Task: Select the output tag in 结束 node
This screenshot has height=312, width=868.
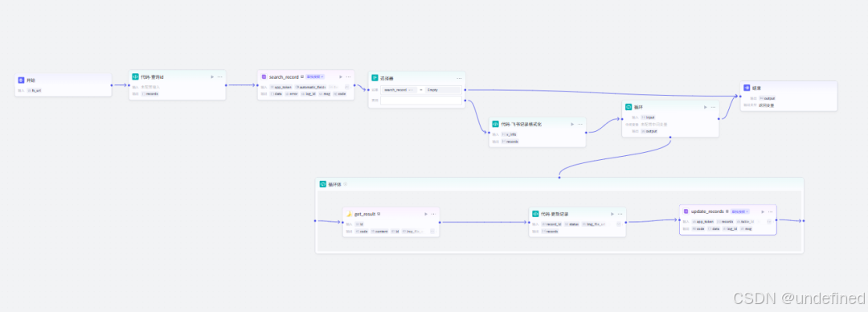Action: click(768, 98)
